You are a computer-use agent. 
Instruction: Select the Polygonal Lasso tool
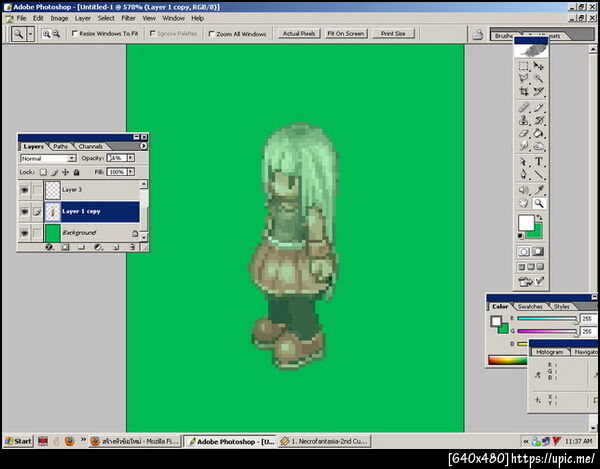523,79
